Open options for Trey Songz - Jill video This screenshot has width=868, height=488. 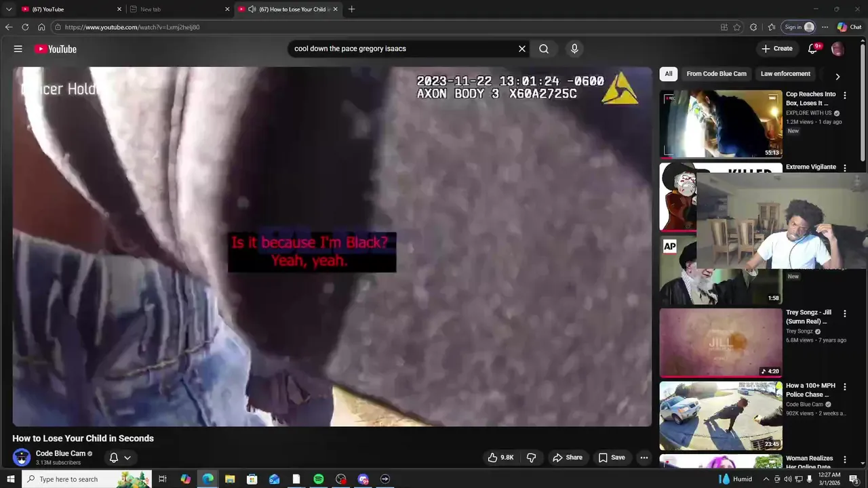[x=845, y=314]
